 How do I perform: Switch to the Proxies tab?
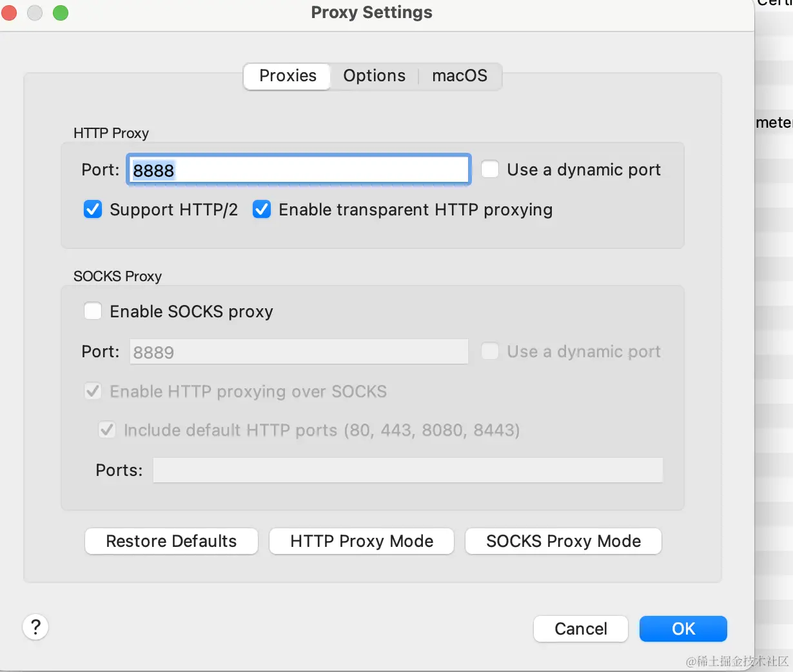288,76
